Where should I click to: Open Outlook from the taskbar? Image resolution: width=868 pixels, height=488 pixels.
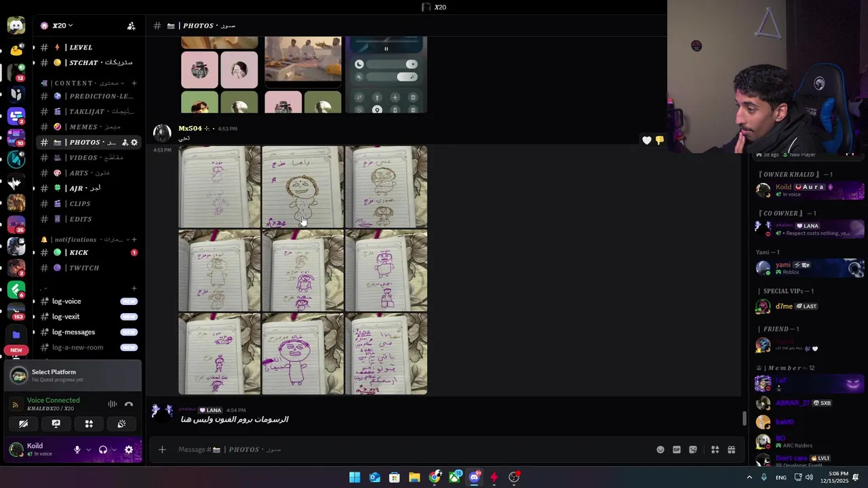(x=375, y=477)
